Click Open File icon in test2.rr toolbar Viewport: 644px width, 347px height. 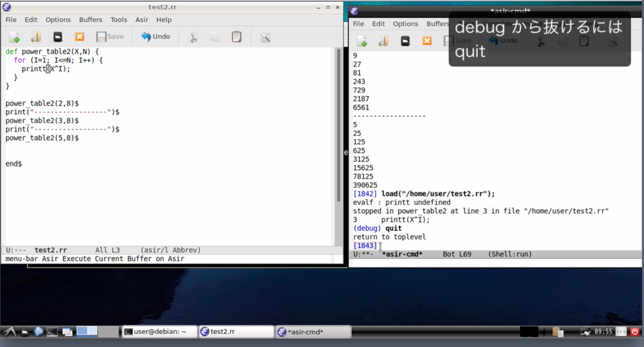[36, 37]
